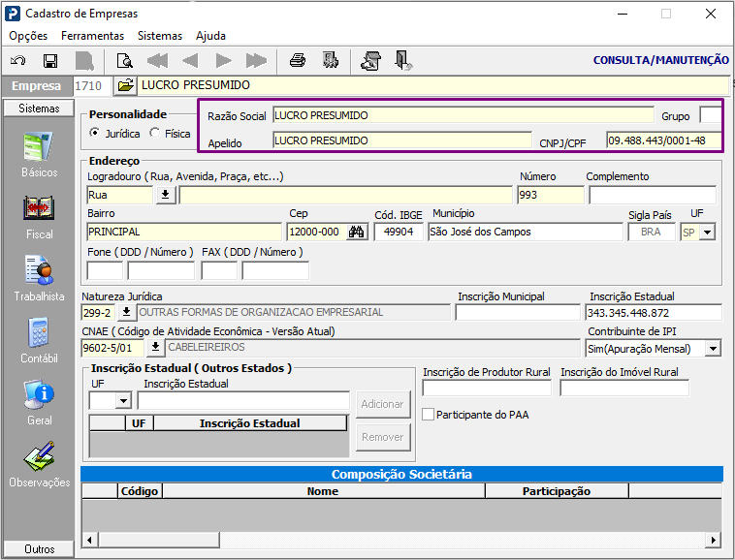Click the Composição Societária horizontal scrollbar
The image size is (735, 560).
[x=401, y=540]
